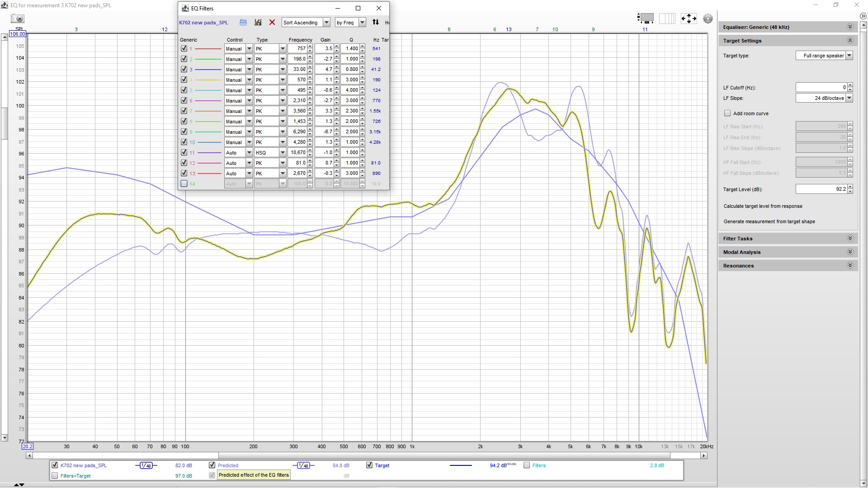Expand the Resonances panel section

851,265
